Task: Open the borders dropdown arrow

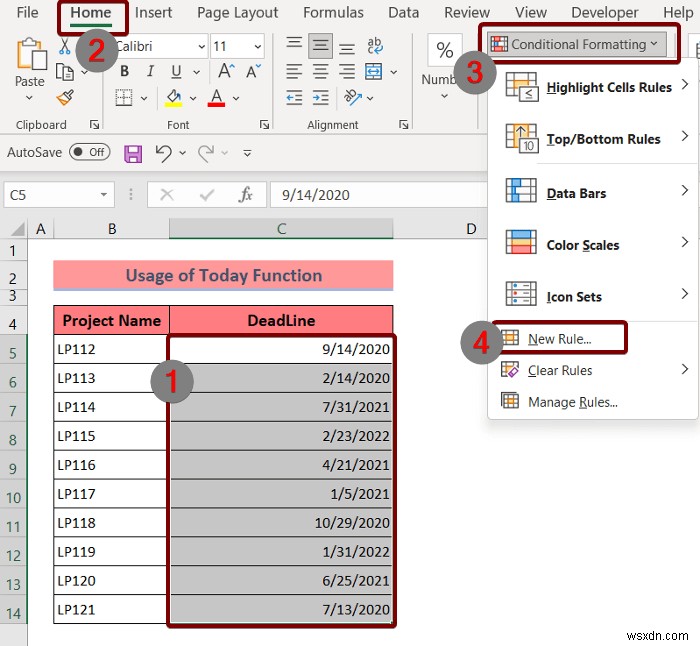Action: [x=144, y=98]
